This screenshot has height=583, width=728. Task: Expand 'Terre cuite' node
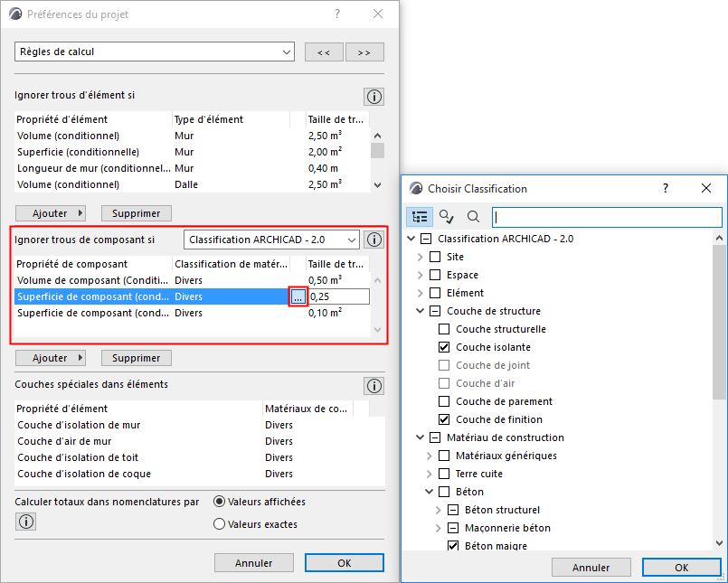pyautogui.click(x=429, y=474)
